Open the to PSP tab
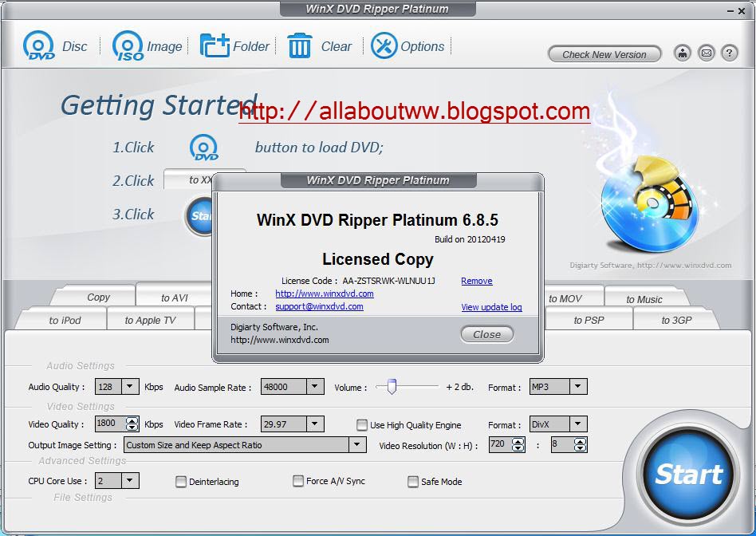The image size is (756, 536). pos(589,320)
